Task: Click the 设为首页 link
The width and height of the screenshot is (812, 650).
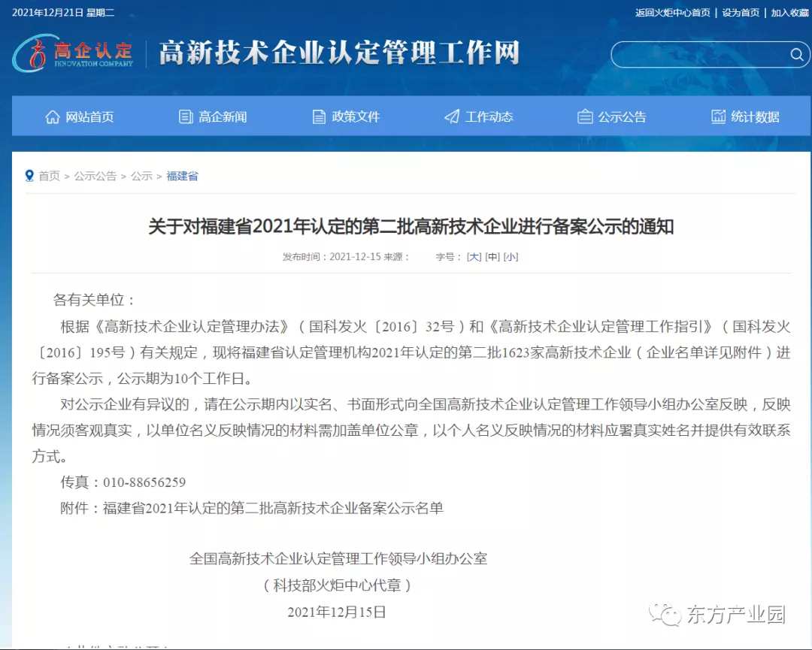Action: (741, 13)
